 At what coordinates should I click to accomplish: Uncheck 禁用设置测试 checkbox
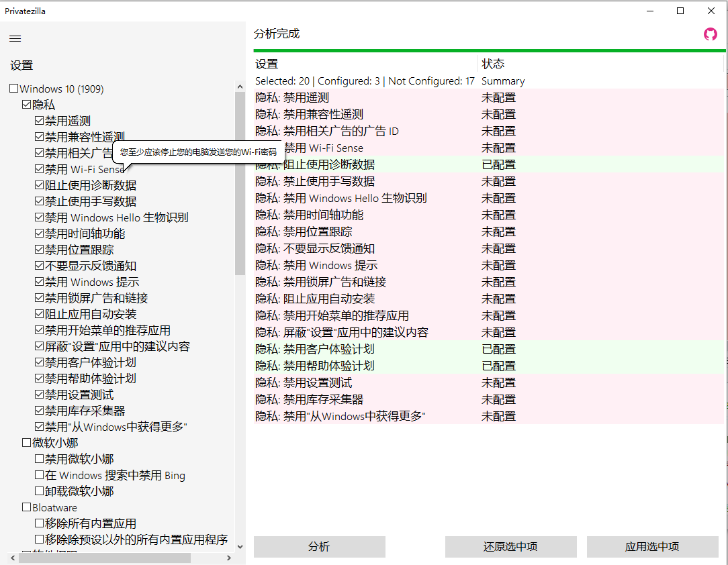point(40,395)
